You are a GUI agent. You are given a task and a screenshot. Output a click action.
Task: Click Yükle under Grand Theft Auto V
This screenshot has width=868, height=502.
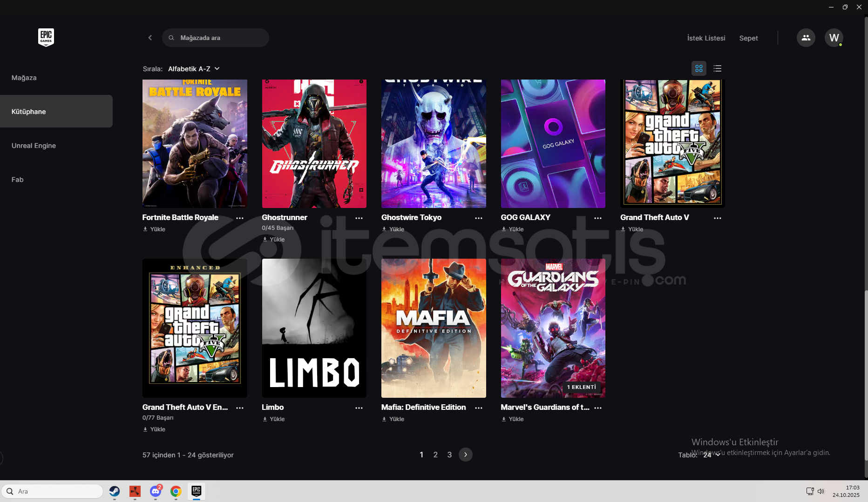coord(632,229)
